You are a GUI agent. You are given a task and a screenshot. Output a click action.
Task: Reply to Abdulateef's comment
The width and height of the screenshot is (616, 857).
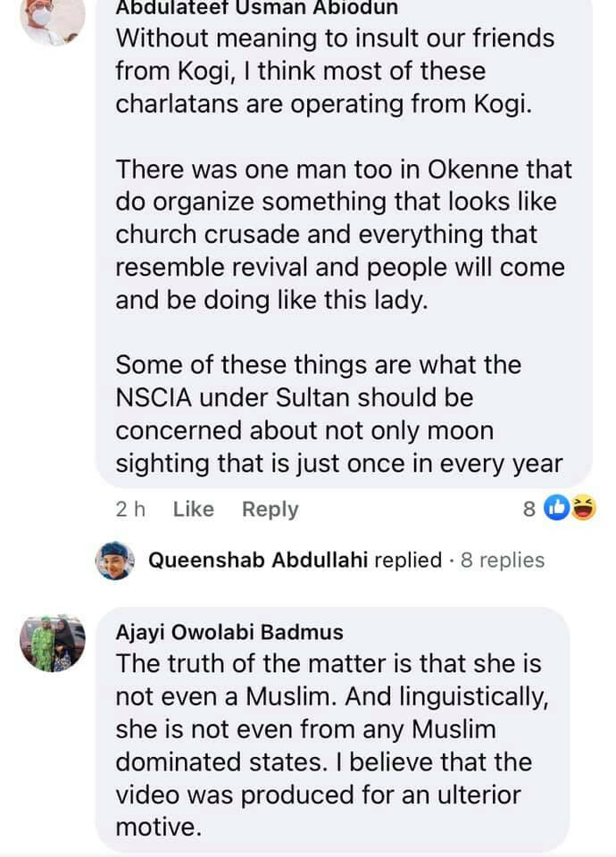(x=270, y=509)
